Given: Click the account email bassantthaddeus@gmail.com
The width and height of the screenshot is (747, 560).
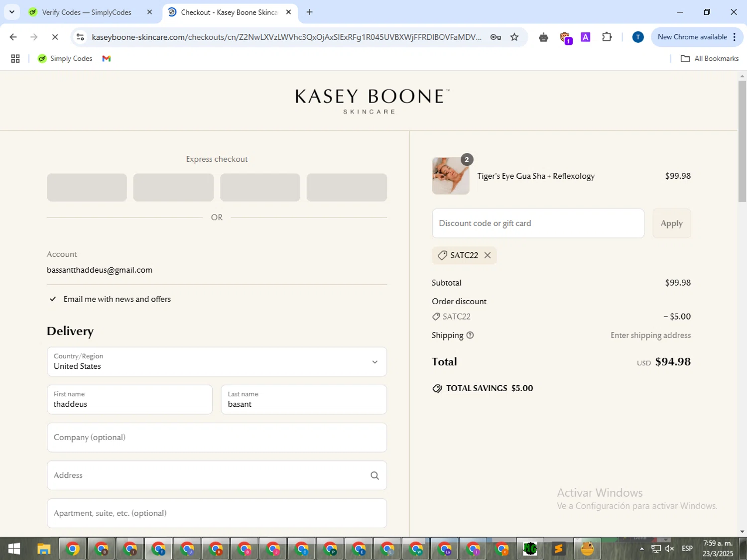Looking at the screenshot, I should tap(100, 270).
